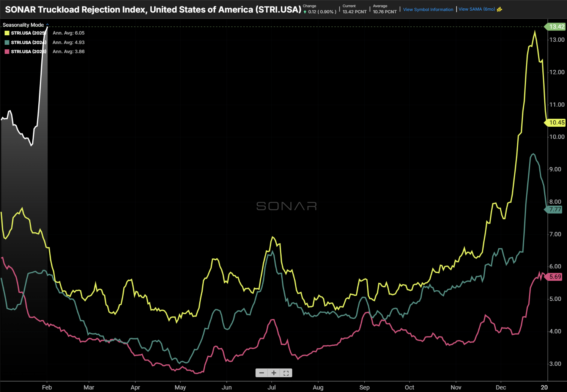Viewport: 567px width, 392px height.
Task: Click yellow swatch for STRI.USA 2025
Action: click(x=7, y=33)
